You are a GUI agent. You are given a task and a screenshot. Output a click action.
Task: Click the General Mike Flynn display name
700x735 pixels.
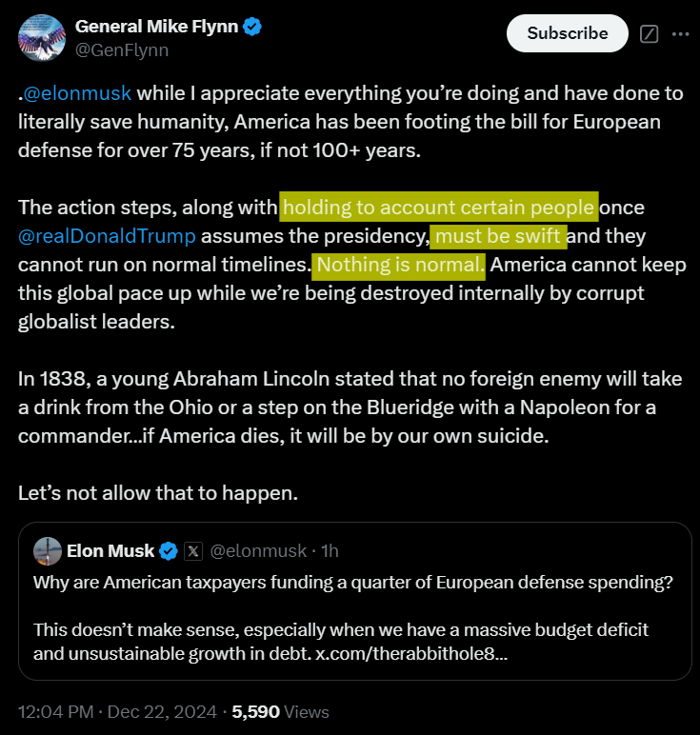[156, 28]
